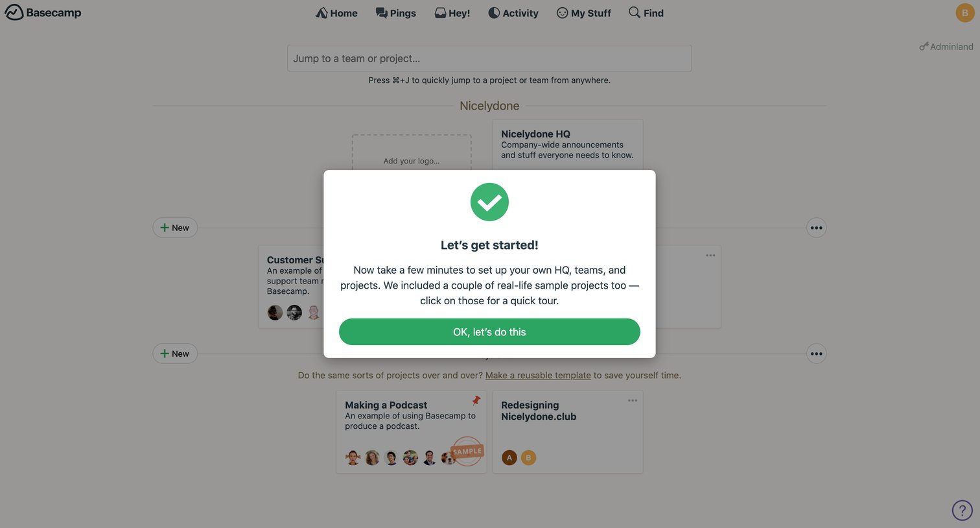The width and height of the screenshot is (980, 528).
Task: Open the orange B profile avatar
Action: 965,13
